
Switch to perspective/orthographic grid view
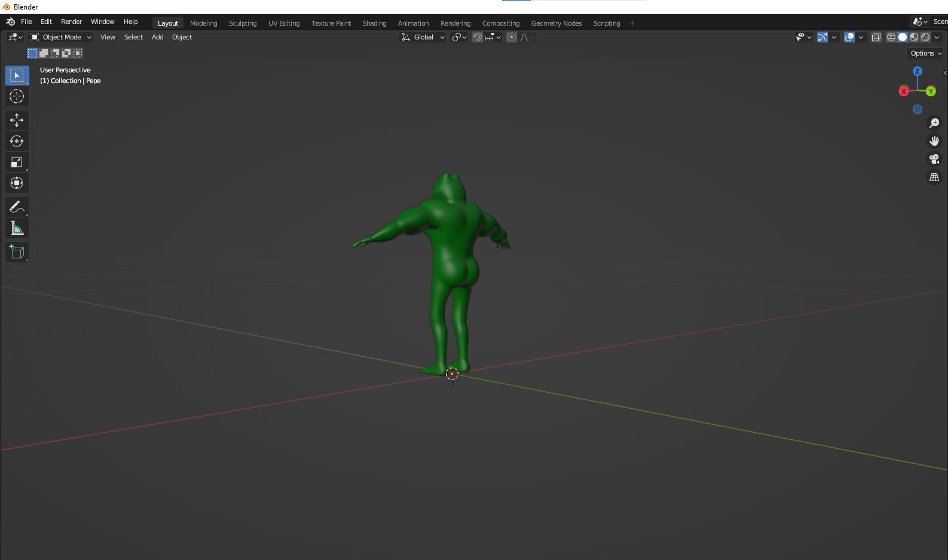pyautogui.click(x=934, y=178)
